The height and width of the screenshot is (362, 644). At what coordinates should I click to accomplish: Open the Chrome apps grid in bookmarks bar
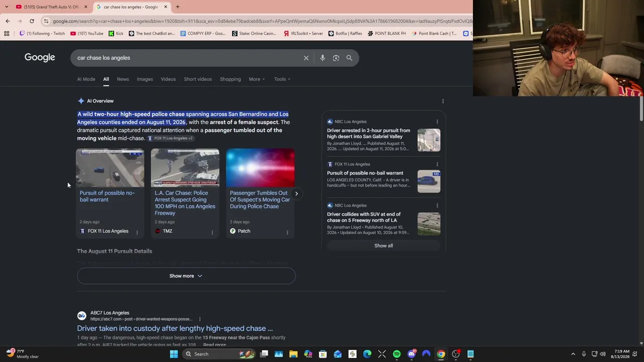pos(7,34)
